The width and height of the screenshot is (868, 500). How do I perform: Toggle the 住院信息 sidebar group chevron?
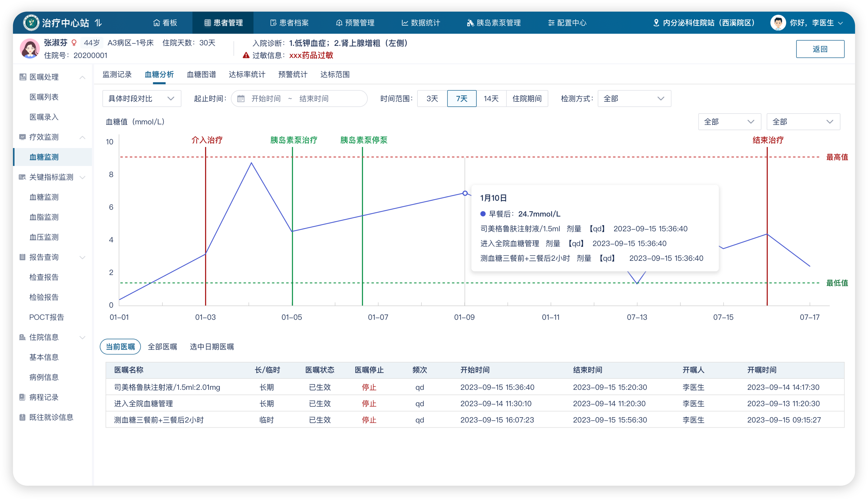pyautogui.click(x=82, y=337)
